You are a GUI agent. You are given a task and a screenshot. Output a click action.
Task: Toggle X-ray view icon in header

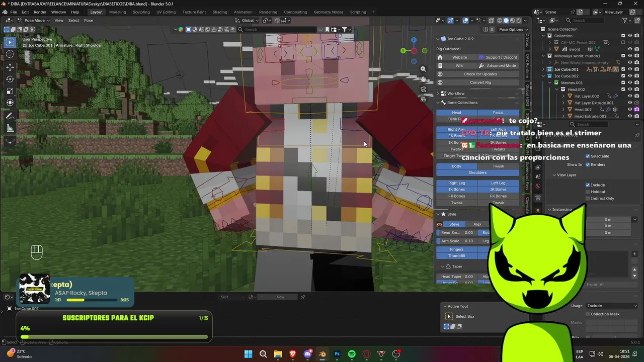click(x=491, y=21)
